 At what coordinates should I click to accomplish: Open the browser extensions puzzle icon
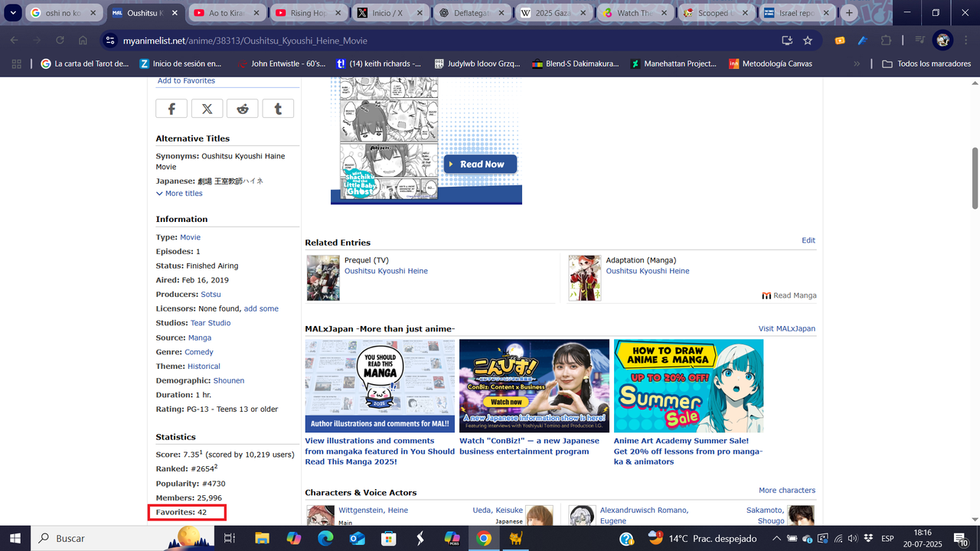[886, 41]
